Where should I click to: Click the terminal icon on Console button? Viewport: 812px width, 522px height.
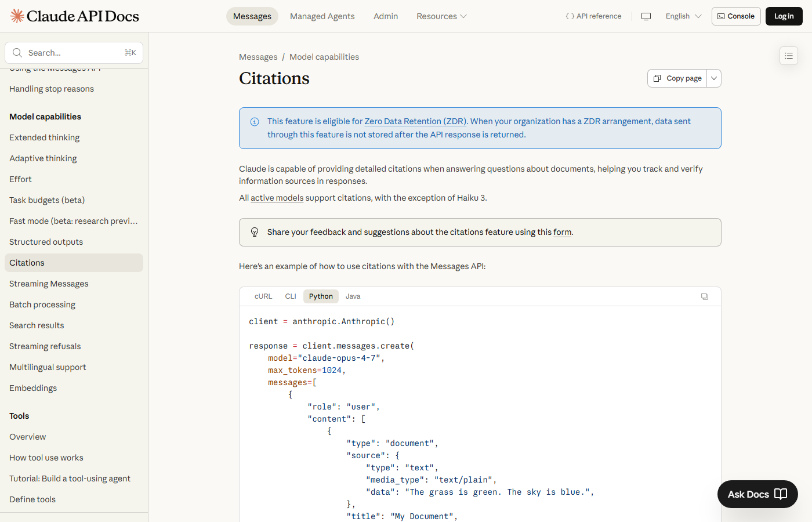[721, 16]
